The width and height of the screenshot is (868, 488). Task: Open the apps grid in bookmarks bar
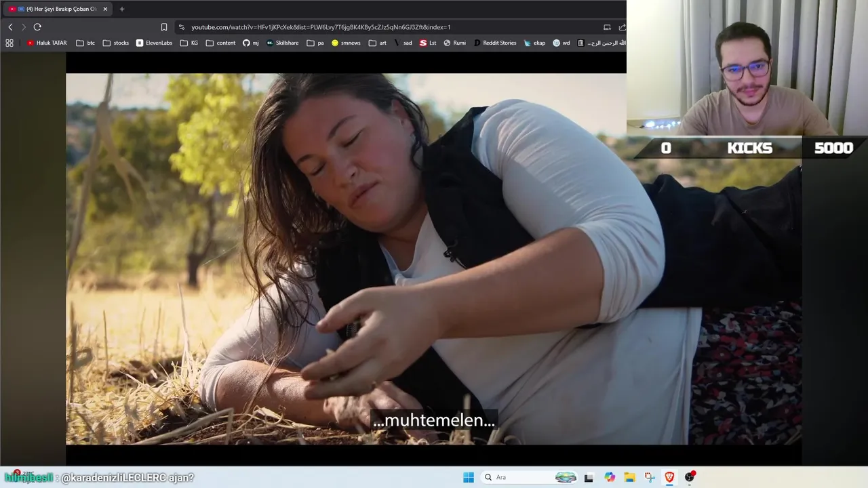(x=9, y=43)
